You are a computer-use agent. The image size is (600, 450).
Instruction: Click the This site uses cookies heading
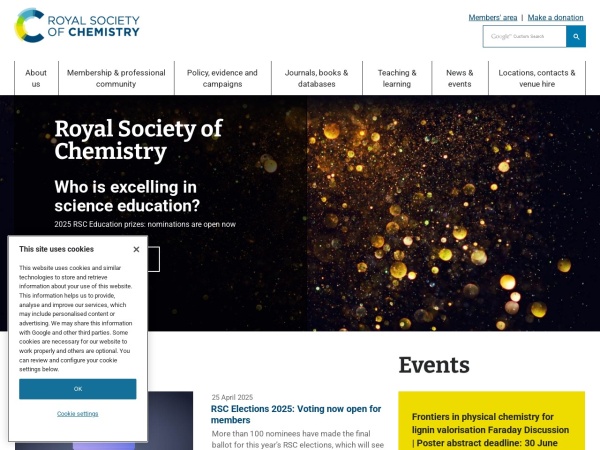coord(56,249)
